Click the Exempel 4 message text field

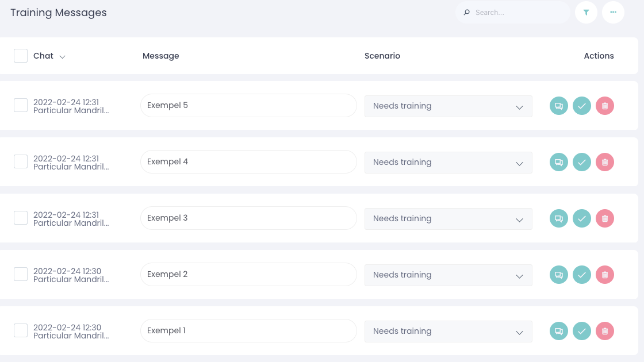coord(248,162)
